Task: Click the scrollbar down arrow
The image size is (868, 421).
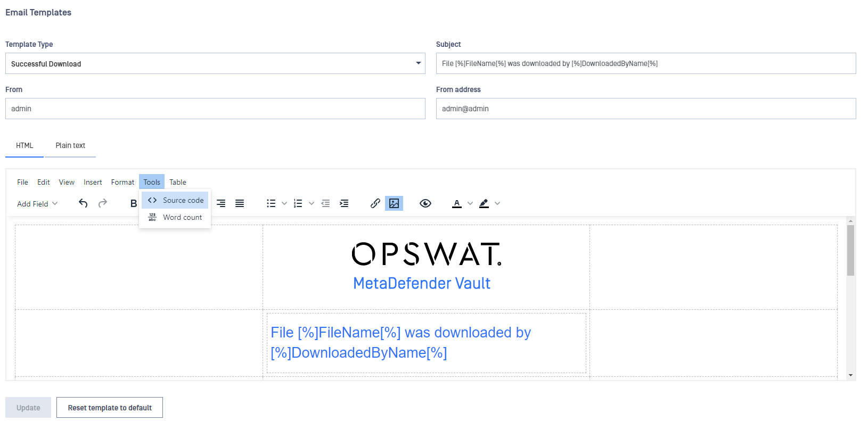Action: [x=850, y=375]
